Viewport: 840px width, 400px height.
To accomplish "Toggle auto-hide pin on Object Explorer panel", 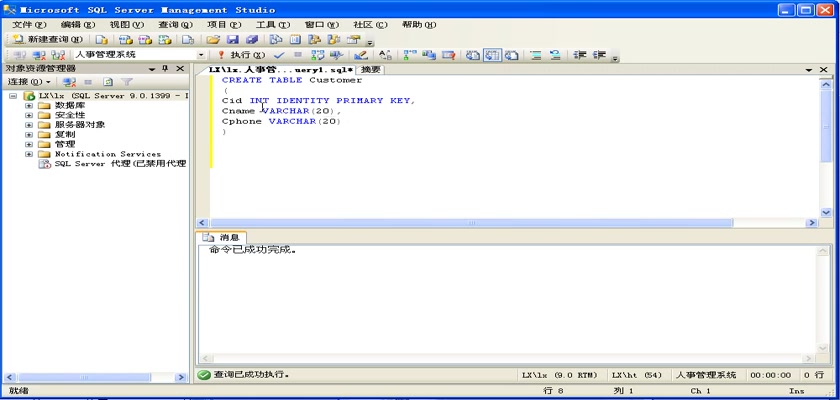I will coord(165,69).
